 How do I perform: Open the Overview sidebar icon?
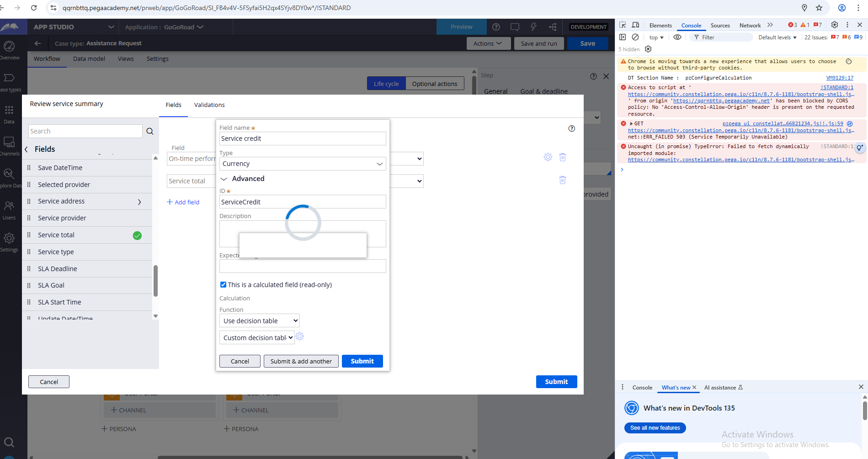9,46
